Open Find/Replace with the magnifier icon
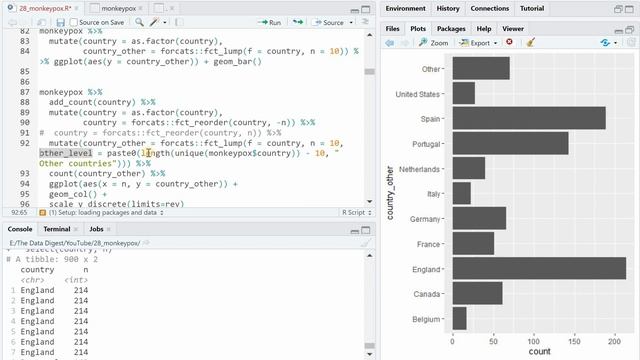 pyautogui.click(x=139, y=22)
